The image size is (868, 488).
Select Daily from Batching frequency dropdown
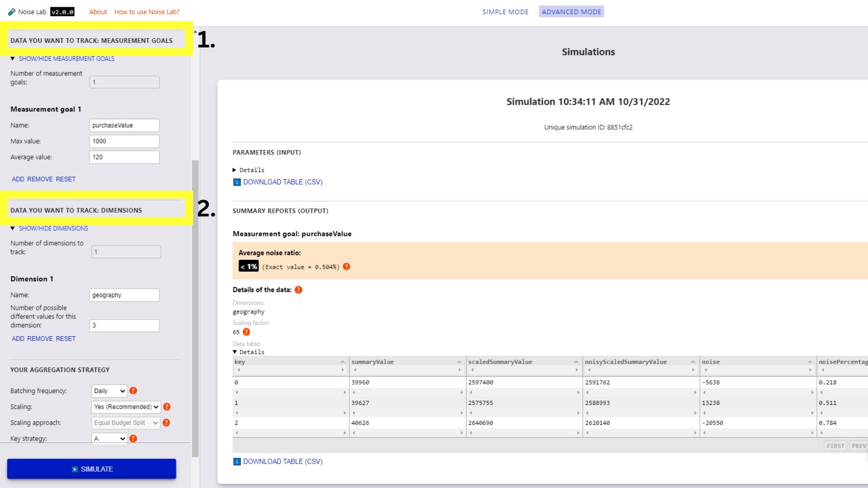(x=109, y=390)
